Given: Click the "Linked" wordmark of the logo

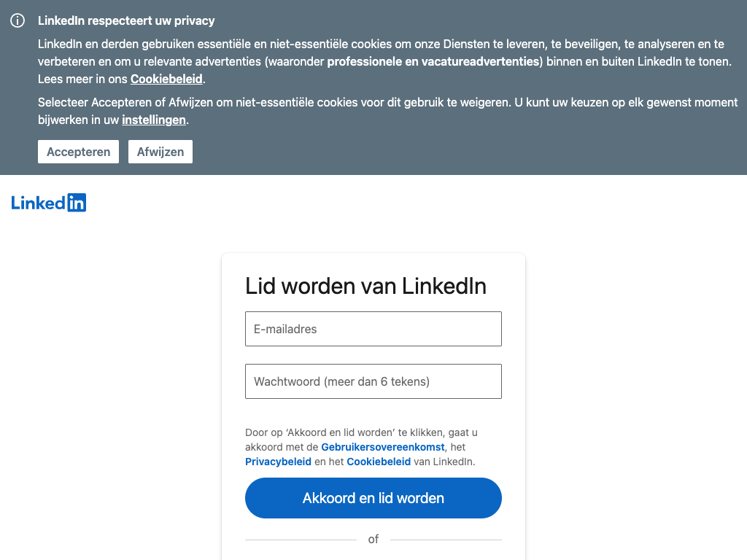Looking at the screenshot, I should click(x=39, y=203).
